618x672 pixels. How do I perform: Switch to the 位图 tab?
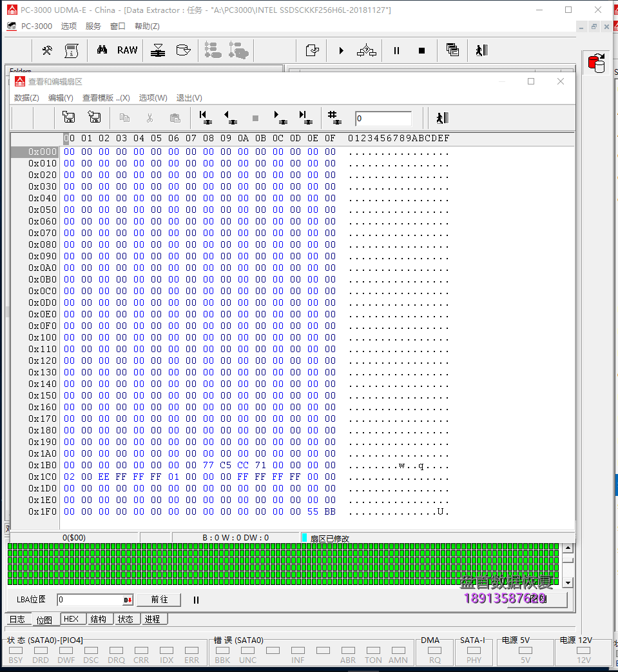click(x=44, y=620)
